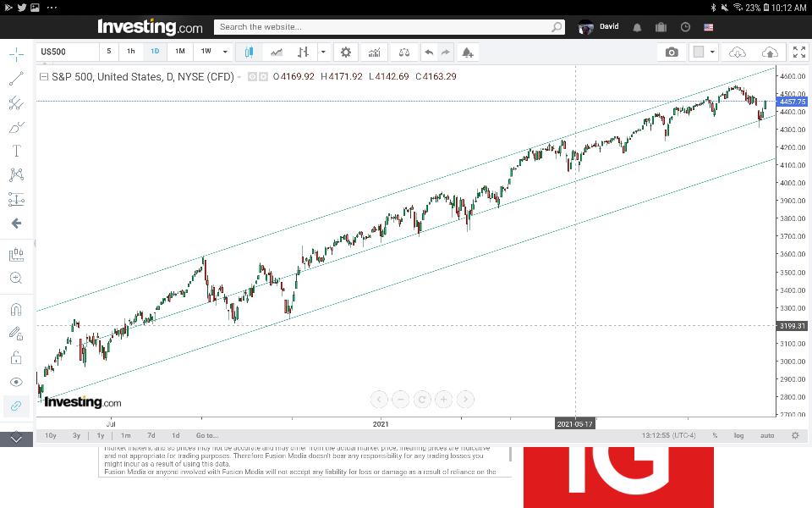Open the portfolio briefcase icon

[661, 27]
